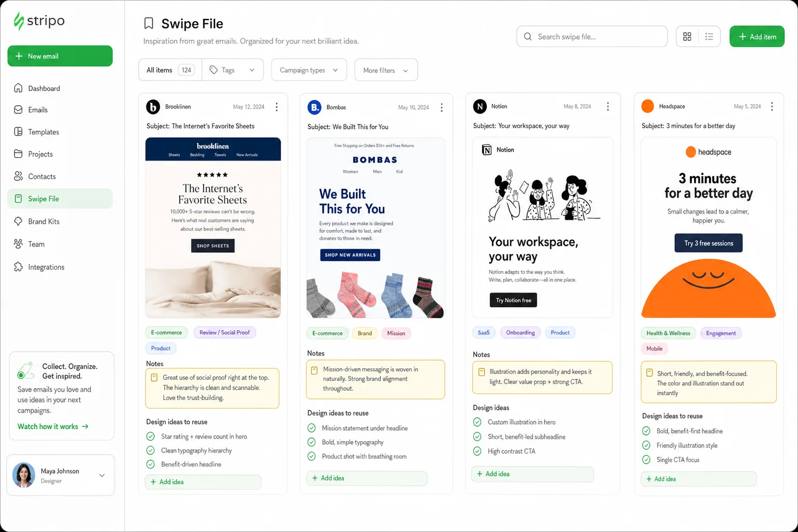798x532 pixels.
Task: Follow the 'Watch how it works' link
Action: coord(53,427)
